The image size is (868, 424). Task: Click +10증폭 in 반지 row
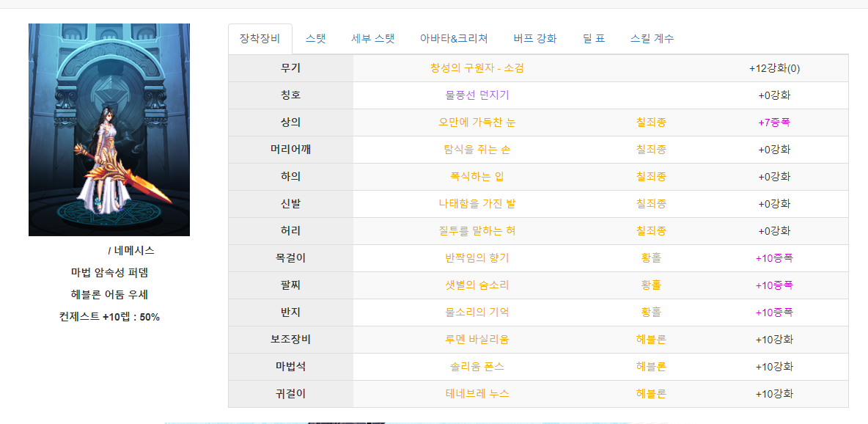[774, 312]
